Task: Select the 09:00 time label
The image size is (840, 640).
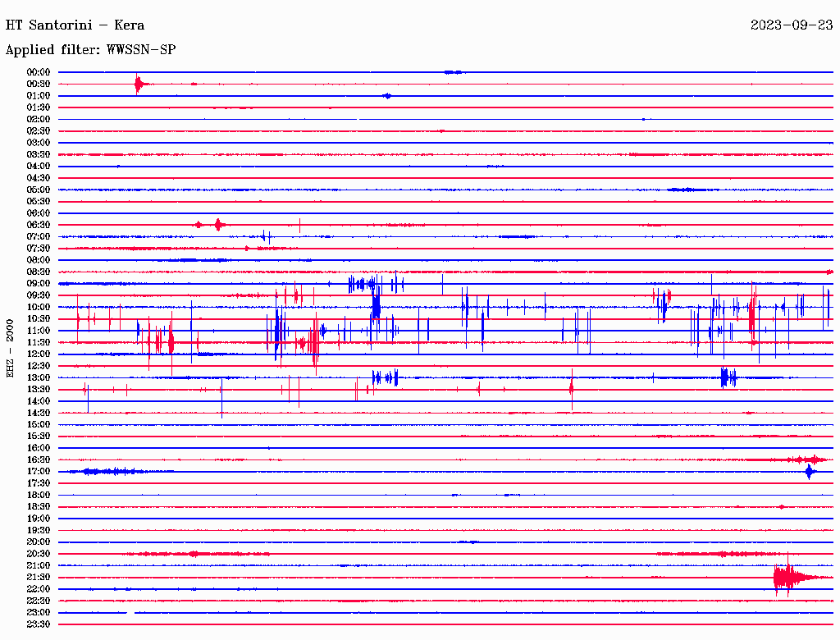Action: tap(39, 284)
